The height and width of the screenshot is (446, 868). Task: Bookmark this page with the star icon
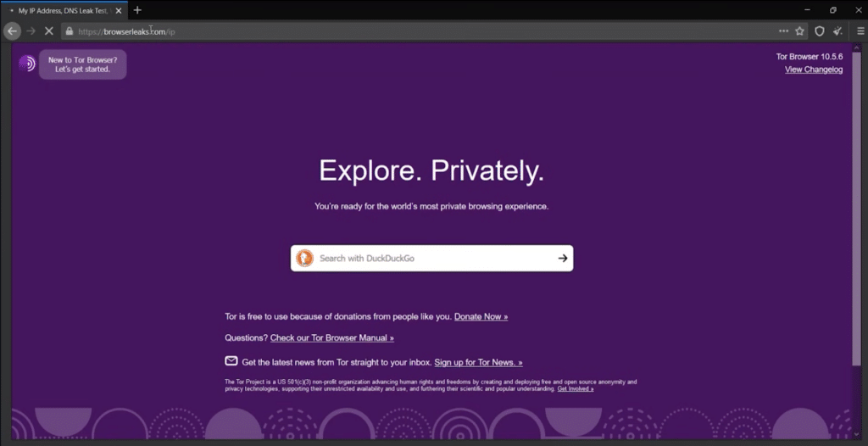(799, 31)
